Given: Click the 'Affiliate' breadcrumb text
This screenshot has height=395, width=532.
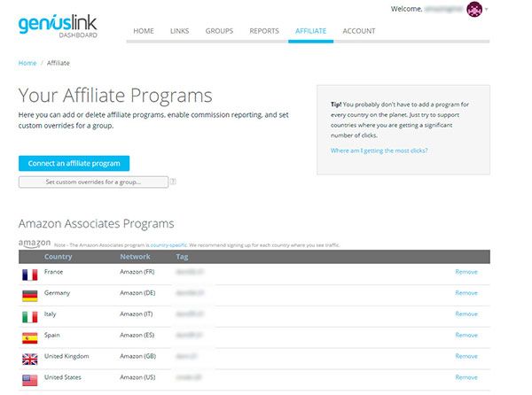Looking at the screenshot, I should tap(58, 63).
